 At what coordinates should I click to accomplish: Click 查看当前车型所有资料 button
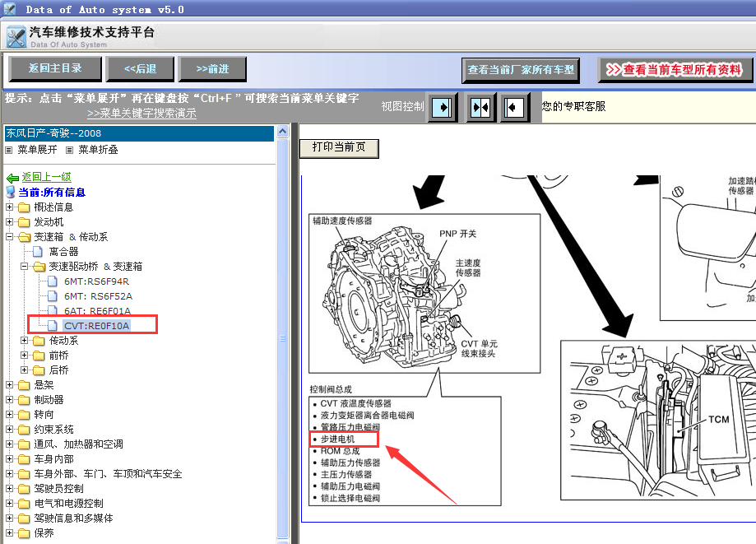pos(675,71)
